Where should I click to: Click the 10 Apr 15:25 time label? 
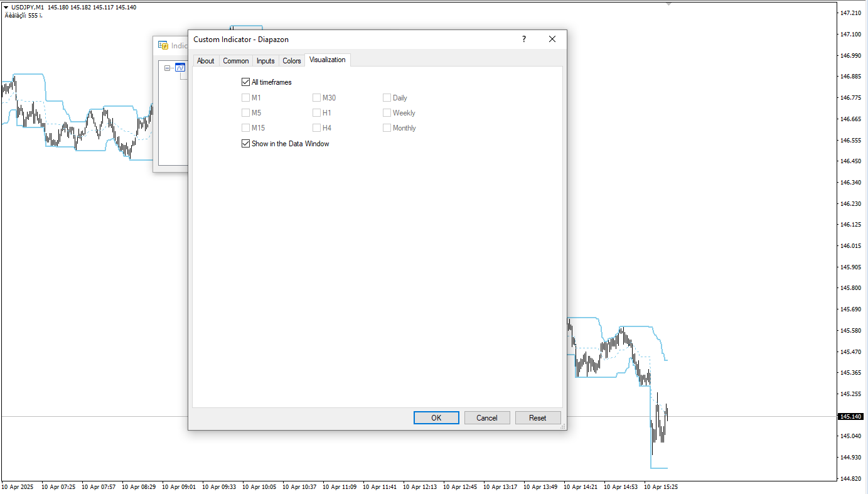[x=661, y=486]
